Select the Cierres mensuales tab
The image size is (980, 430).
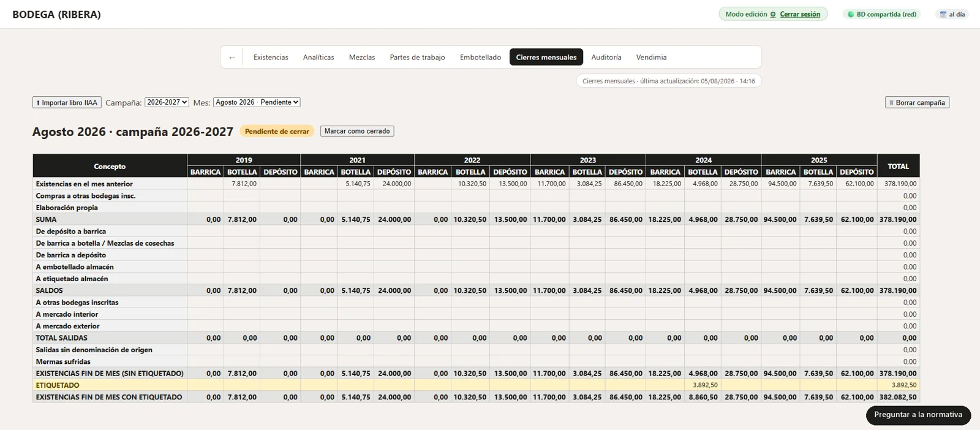click(x=546, y=58)
